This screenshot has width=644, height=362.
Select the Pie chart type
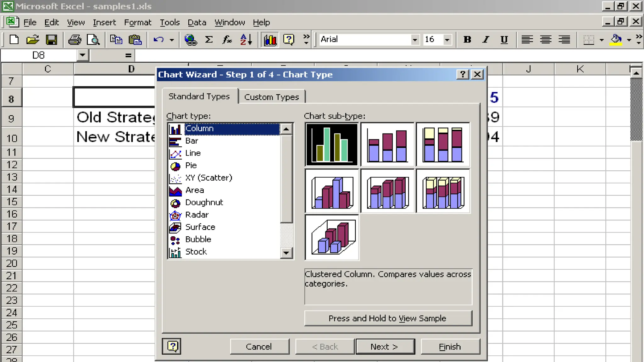click(191, 165)
